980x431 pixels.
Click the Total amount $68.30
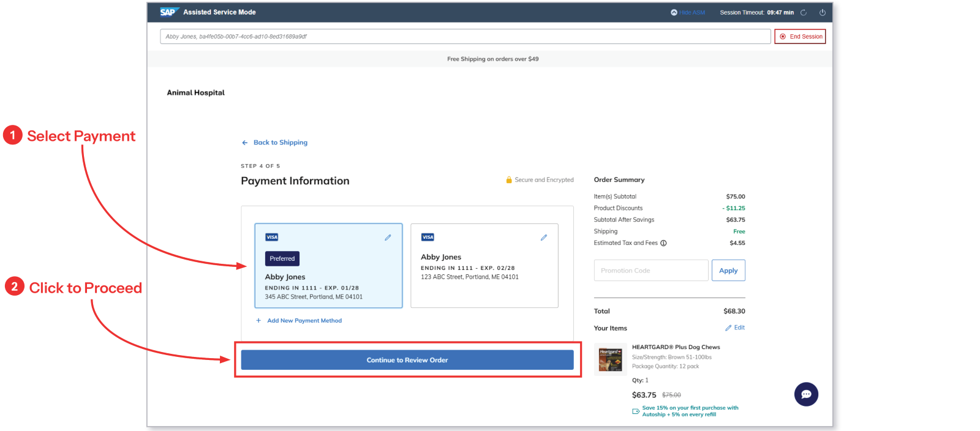(734, 311)
